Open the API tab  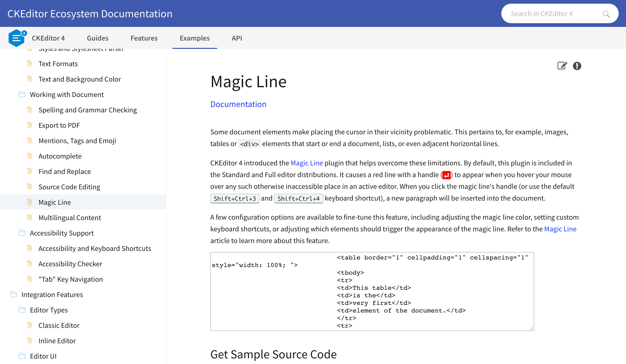[237, 38]
